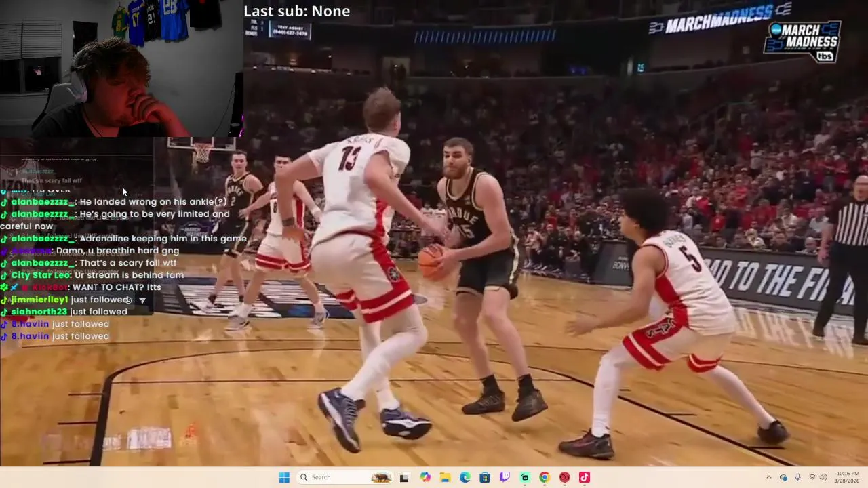This screenshot has width=868, height=488.
Task: Open network settings from the Wi-Fi tray icon
Action: tap(812, 477)
